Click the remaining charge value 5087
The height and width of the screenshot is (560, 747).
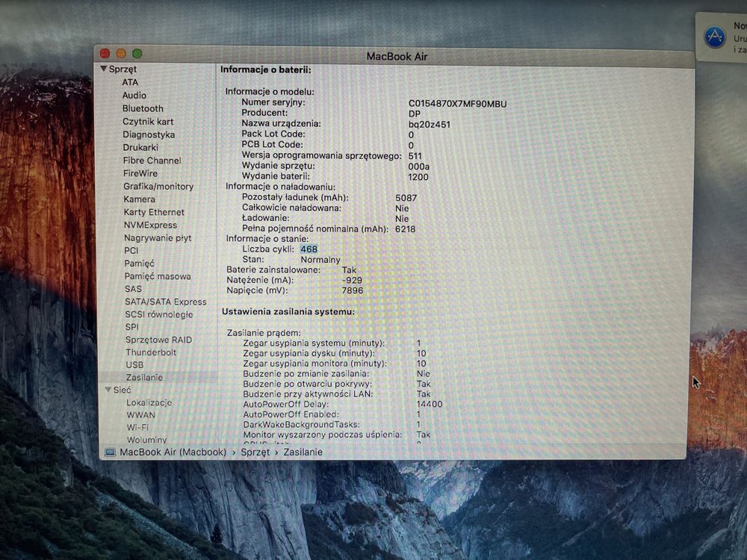[x=406, y=198]
